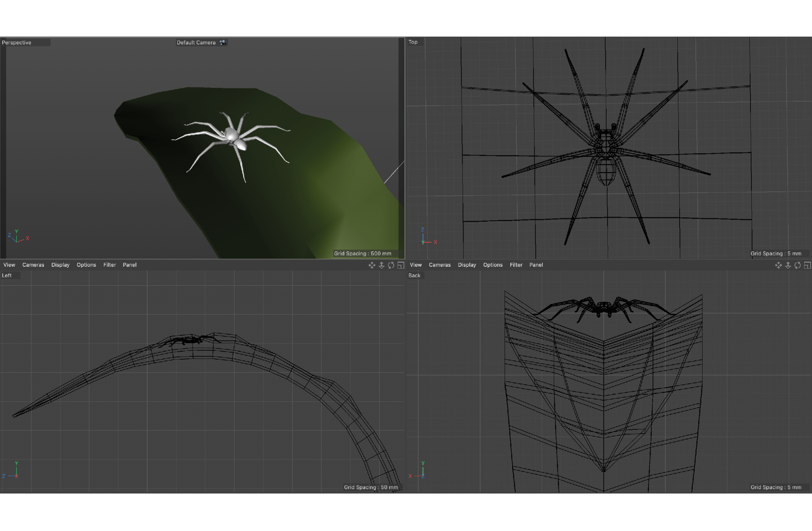812x531 pixels.
Task: Open the View menu in Left viewport
Action: point(9,265)
